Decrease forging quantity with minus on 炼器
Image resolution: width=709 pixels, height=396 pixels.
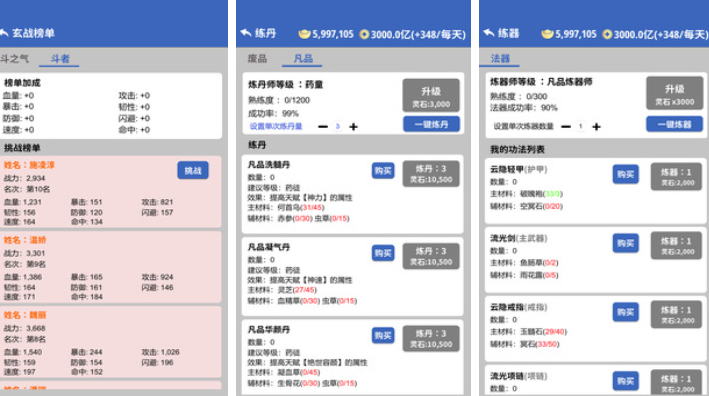(566, 127)
